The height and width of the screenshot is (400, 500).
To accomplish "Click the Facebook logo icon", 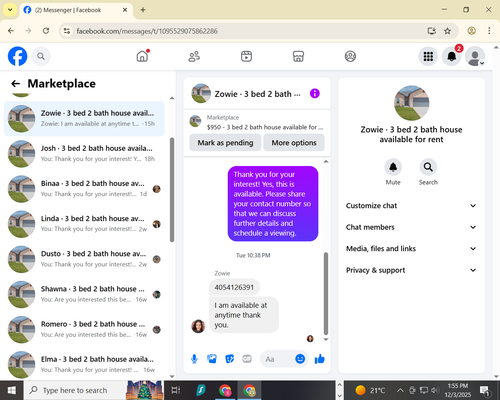I will (17, 56).
